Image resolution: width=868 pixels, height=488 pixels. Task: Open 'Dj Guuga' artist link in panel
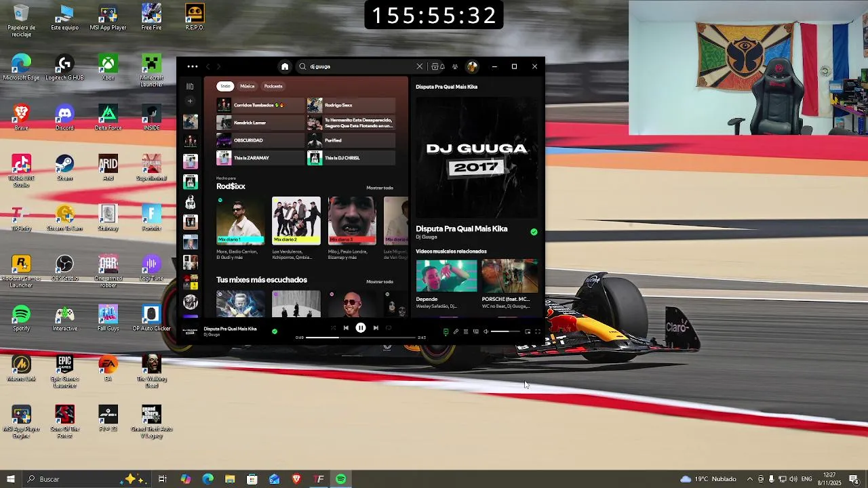[x=426, y=237]
